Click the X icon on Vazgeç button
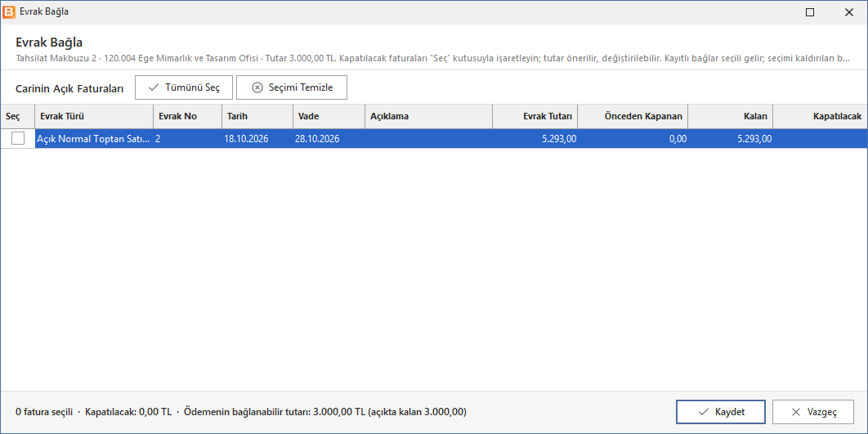 point(796,412)
